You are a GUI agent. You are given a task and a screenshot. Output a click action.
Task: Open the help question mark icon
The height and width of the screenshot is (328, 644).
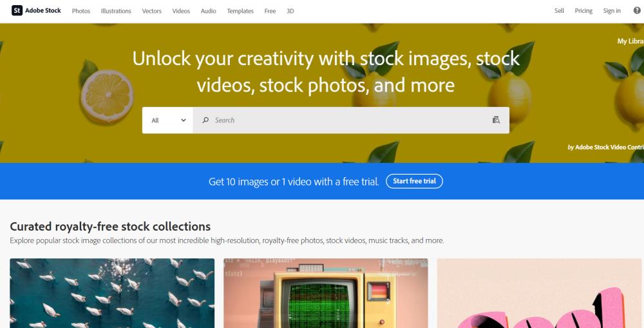(637, 11)
